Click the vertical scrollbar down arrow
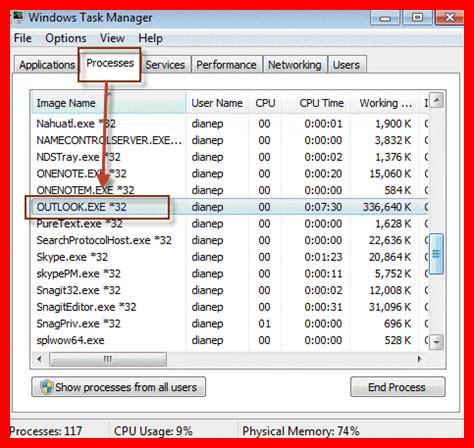 pyautogui.click(x=436, y=342)
